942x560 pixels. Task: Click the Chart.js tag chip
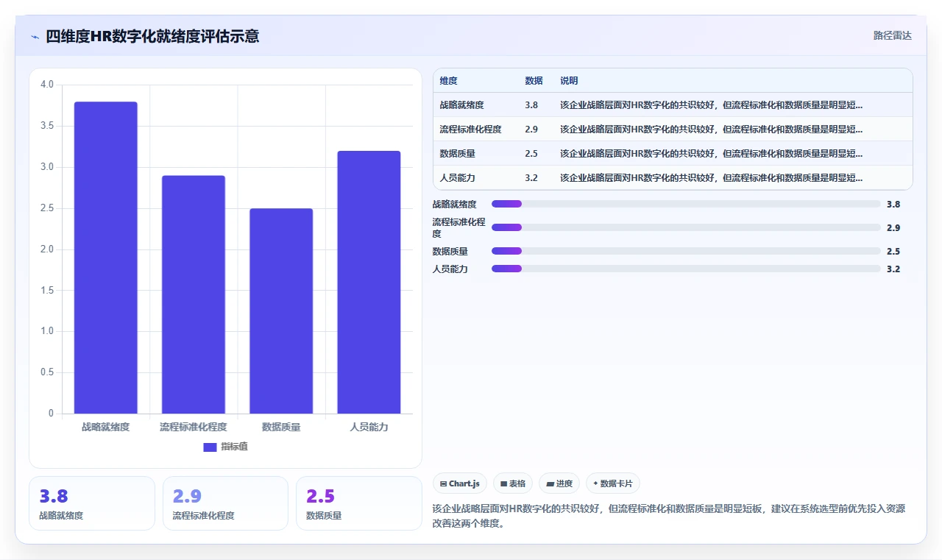(460, 483)
